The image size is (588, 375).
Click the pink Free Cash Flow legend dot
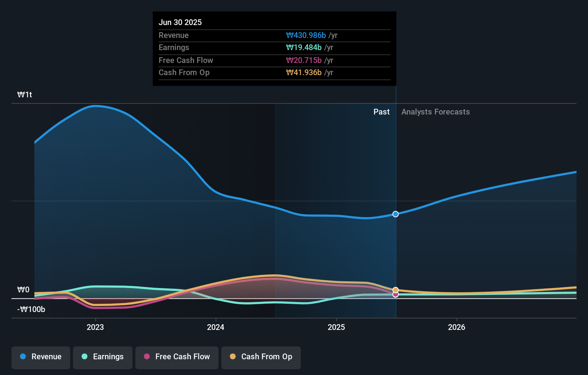point(146,357)
